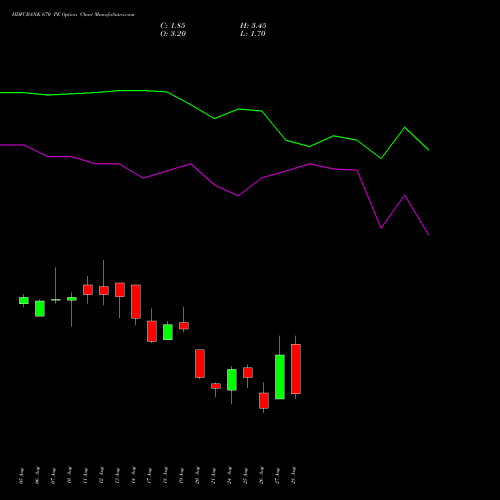Click the 07 Aug date label

53,476
